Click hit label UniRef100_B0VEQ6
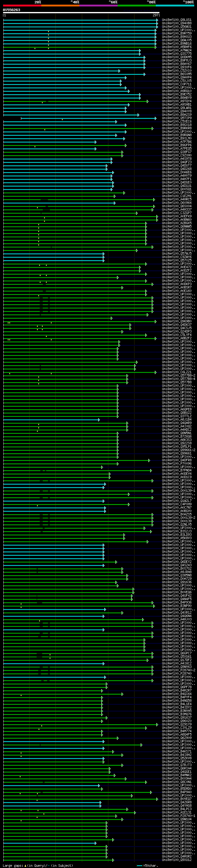The width and height of the screenshot is (197, 868). pyautogui.click(x=176, y=592)
